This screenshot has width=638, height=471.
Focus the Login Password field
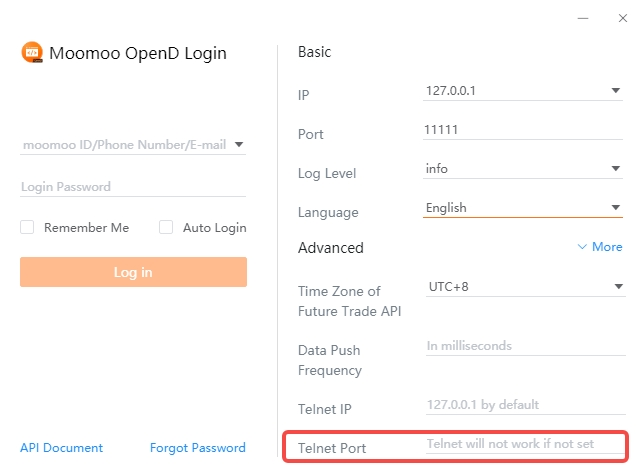[x=132, y=186]
